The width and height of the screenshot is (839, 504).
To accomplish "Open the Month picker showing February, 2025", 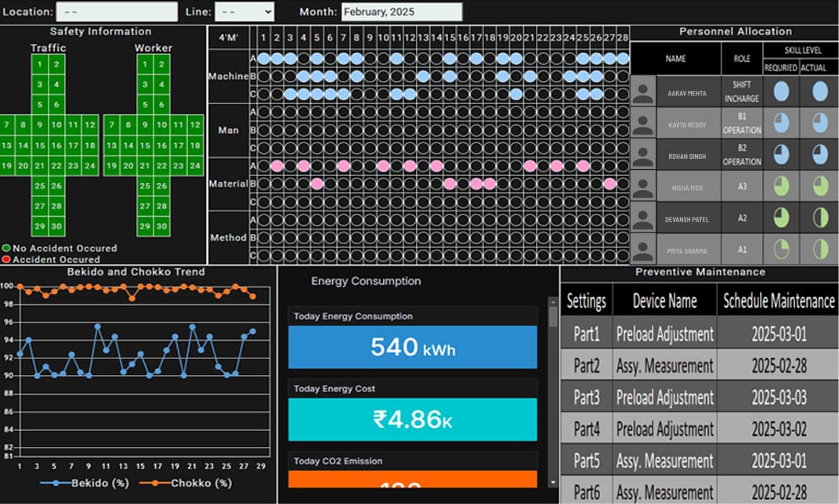I will [x=401, y=12].
